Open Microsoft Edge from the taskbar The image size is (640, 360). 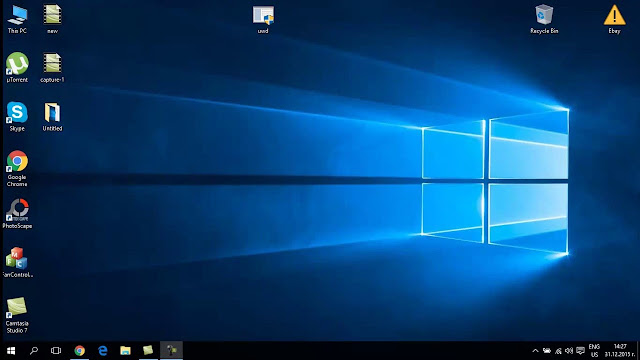102,351
